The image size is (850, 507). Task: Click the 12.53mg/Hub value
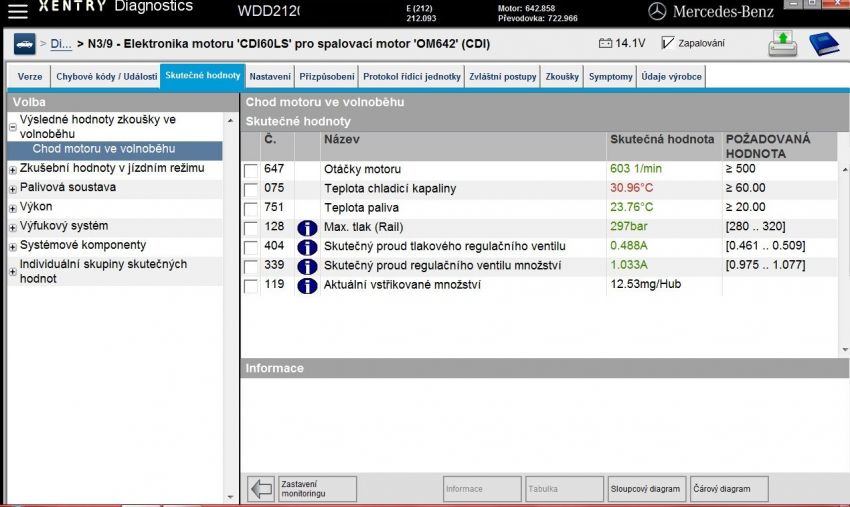[646, 284]
